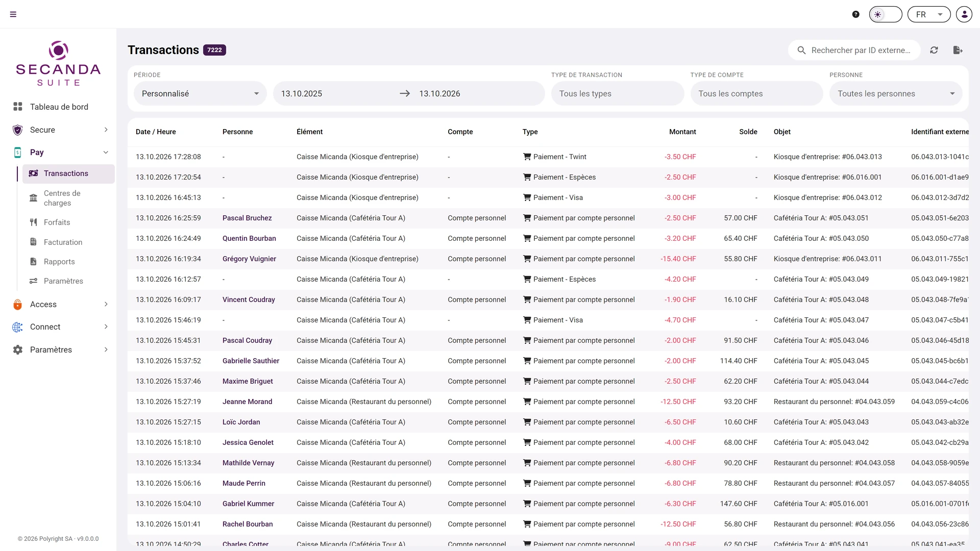980x551 pixels.
Task: Open Gabrielle Sauthier person link
Action: tap(251, 361)
